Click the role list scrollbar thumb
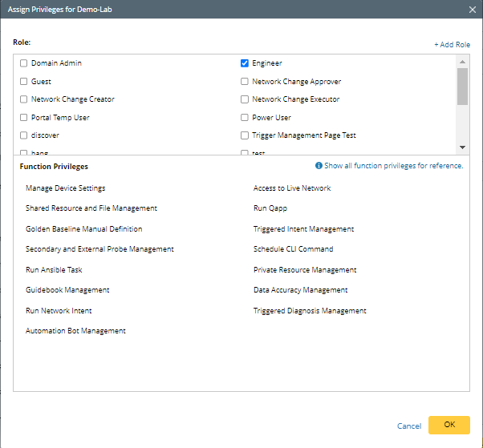Image resolution: width=483 pixels, height=448 pixels. 462,87
